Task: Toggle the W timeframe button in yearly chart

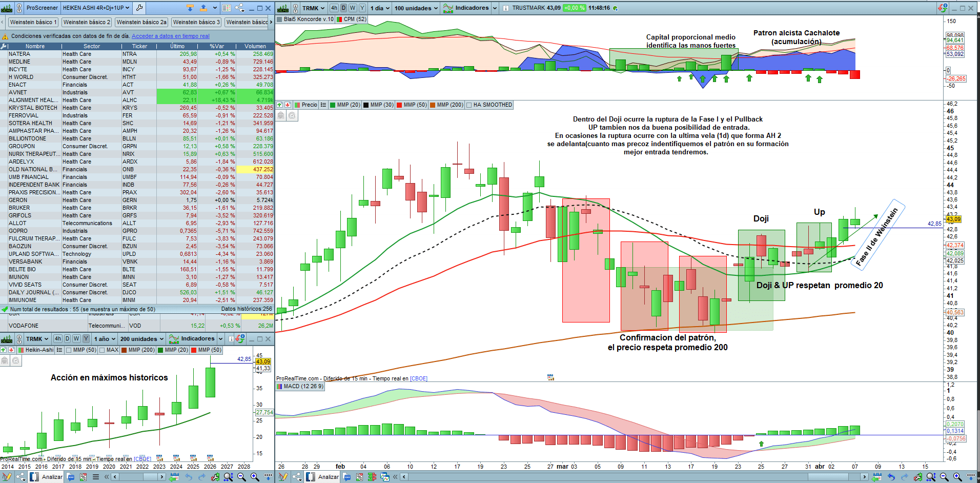Action: pos(76,338)
